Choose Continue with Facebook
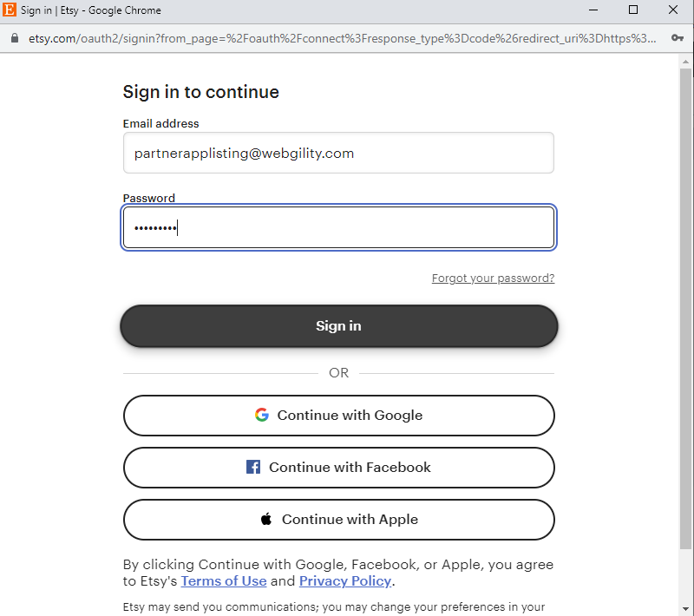694x616 pixels. coord(338,468)
